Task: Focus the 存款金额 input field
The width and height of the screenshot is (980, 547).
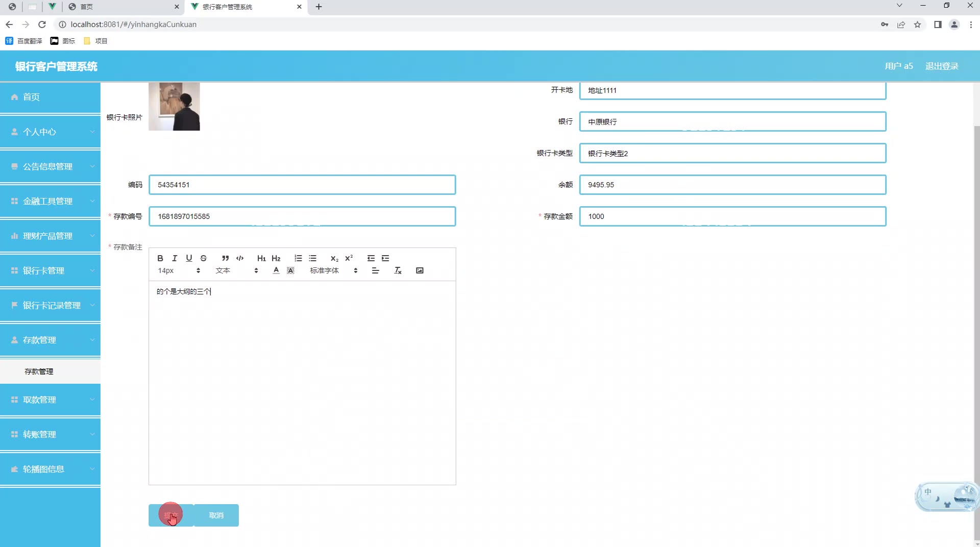Action: coord(732,216)
